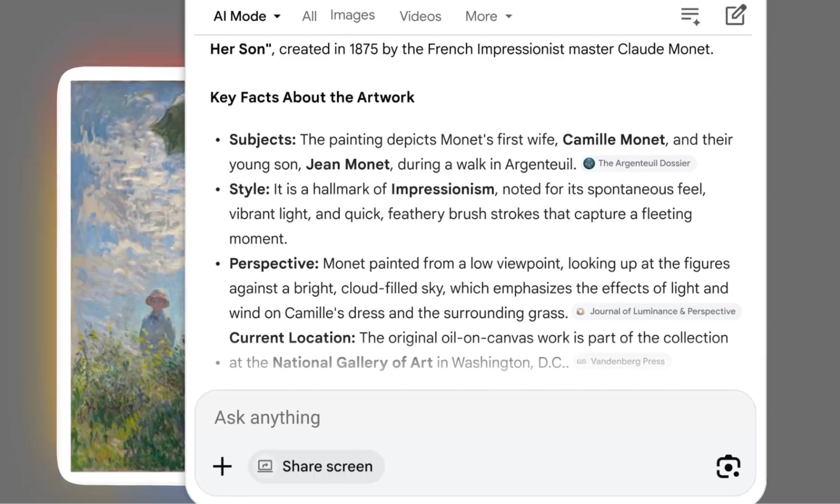This screenshot has height=504, width=840.
Task: Open conversation history via the list icon
Action: coord(690,15)
